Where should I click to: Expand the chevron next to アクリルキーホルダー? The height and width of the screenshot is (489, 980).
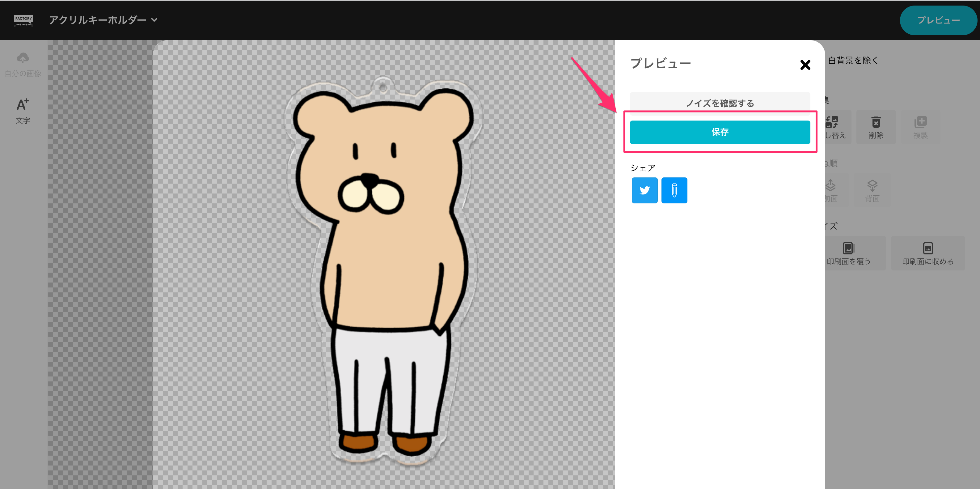click(x=154, y=20)
